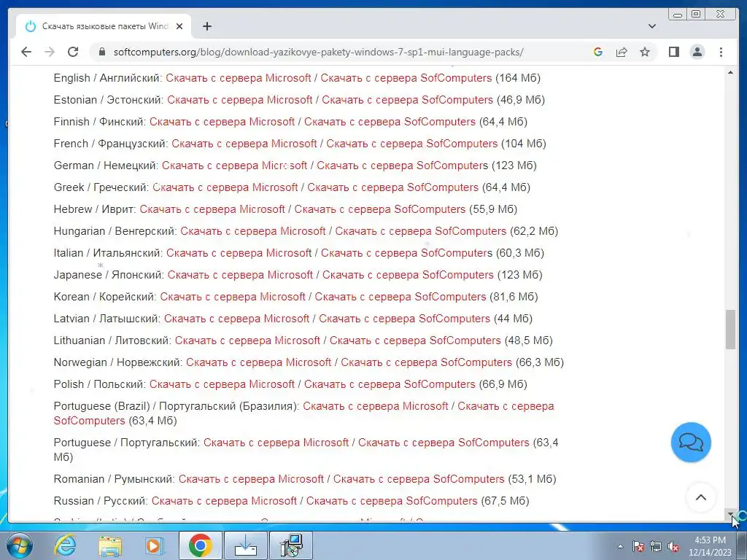
Task: Download Greek pack from Microsoft server
Action: point(225,187)
